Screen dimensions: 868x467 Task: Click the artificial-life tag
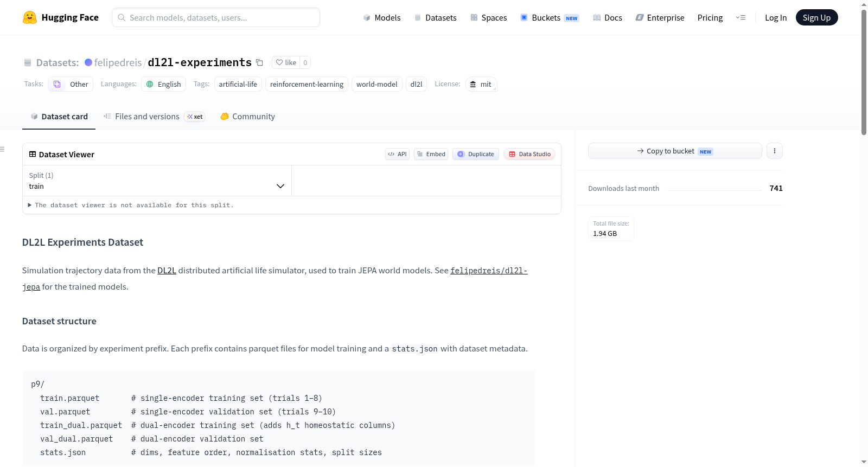(x=238, y=84)
